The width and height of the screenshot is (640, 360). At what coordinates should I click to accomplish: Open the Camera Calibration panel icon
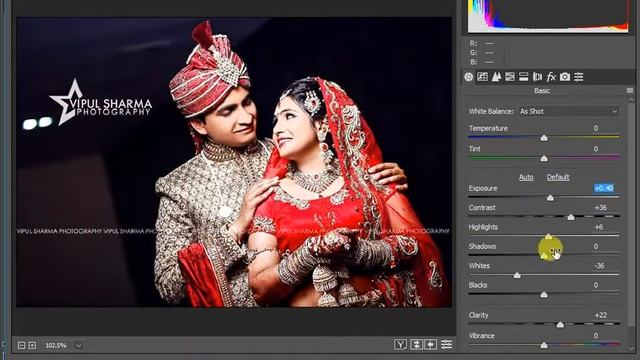[x=565, y=77]
